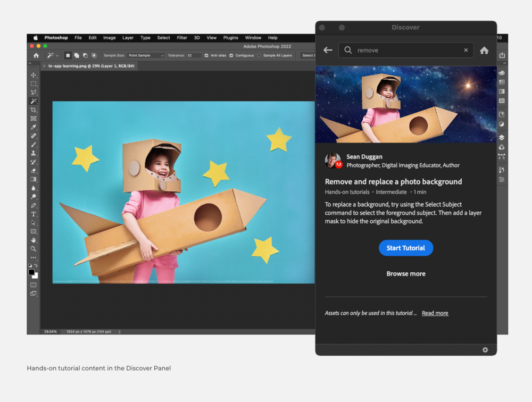Select the Dodge tool
This screenshot has height=402, width=532.
tap(33, 197)
